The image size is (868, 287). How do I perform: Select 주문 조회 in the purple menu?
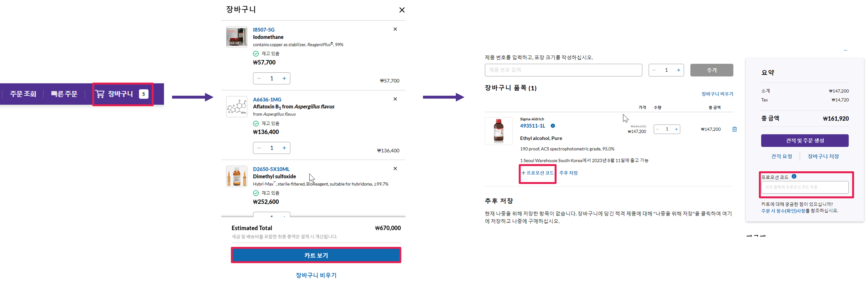(23, 94)
